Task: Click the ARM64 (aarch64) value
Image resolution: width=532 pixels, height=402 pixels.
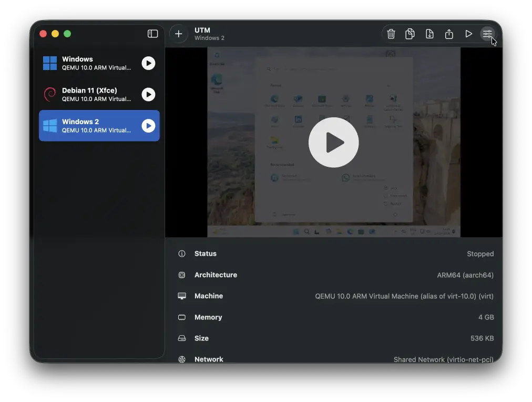Action: 465,275
